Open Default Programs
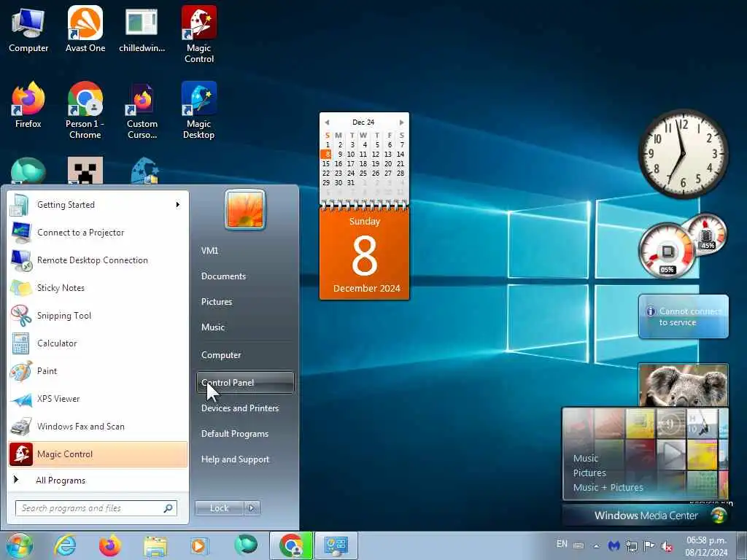The width and height of the screenshot is (747, 560). tap(245, 434)
